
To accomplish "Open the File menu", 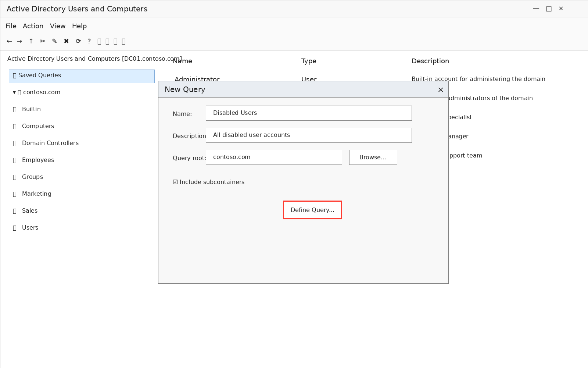I will click(x=11, y=26).
